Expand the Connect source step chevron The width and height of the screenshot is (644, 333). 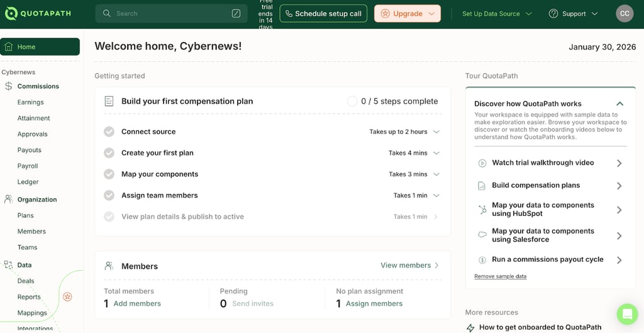(x=436, y=132)
